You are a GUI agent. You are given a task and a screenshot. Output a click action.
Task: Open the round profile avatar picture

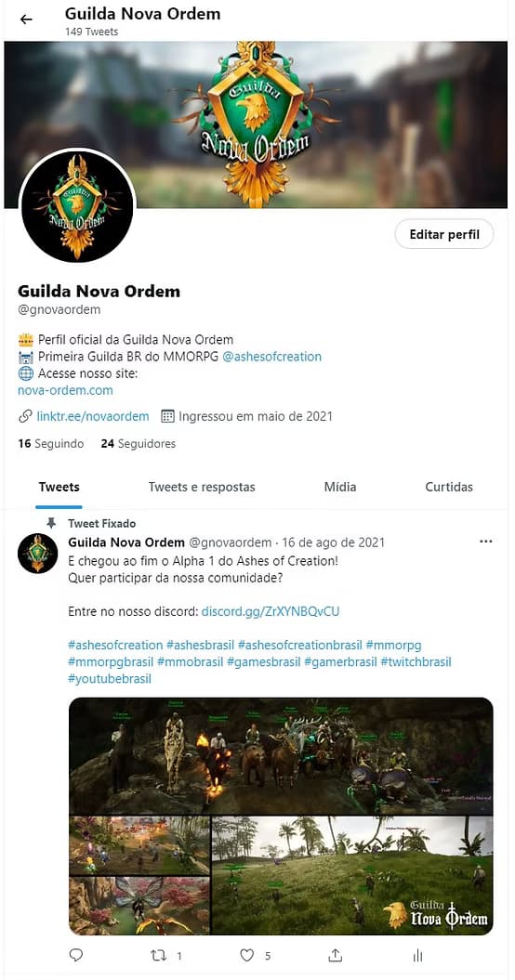click(x=77, y=205)
